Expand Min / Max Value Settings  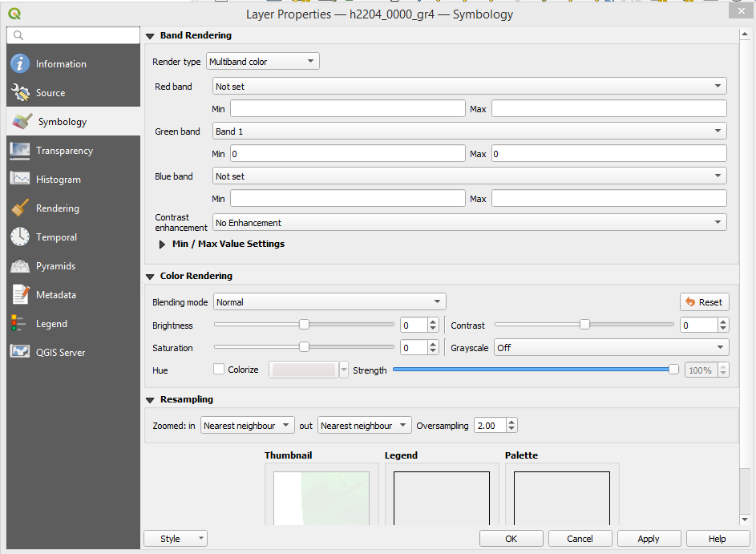[162, 244]
